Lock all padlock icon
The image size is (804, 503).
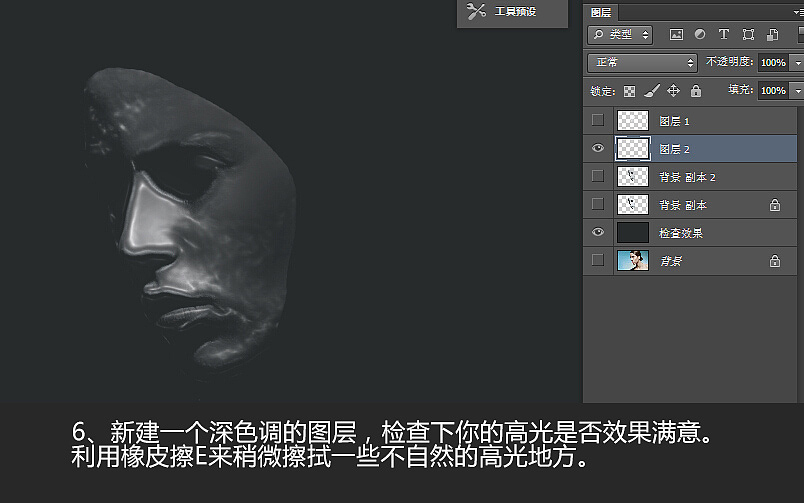pyautogui.click(x=695, y=91)
